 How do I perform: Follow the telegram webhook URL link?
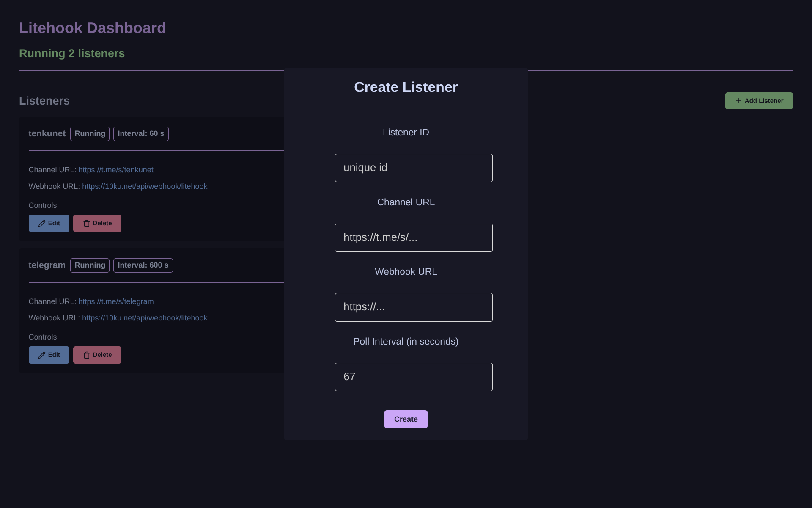[144, 318]
